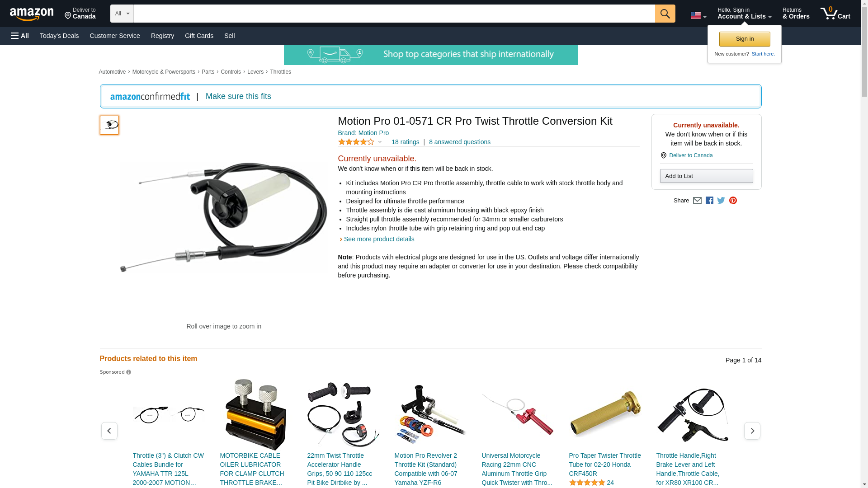This screenshot has width=868, height=488.
Task: Show next carousel page of related products
Action: (x=752, y=431)
